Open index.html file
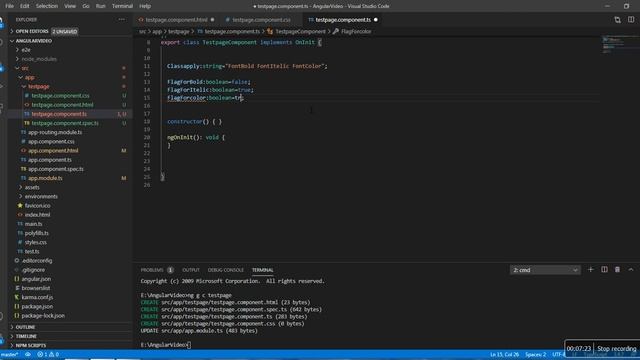 [x=37, y=215]
